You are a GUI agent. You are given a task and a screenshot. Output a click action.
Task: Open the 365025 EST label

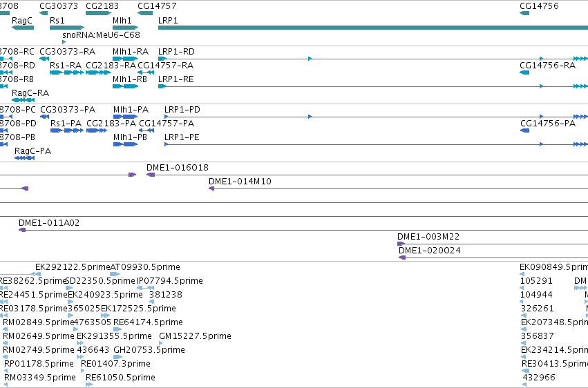tap(84, 309)
